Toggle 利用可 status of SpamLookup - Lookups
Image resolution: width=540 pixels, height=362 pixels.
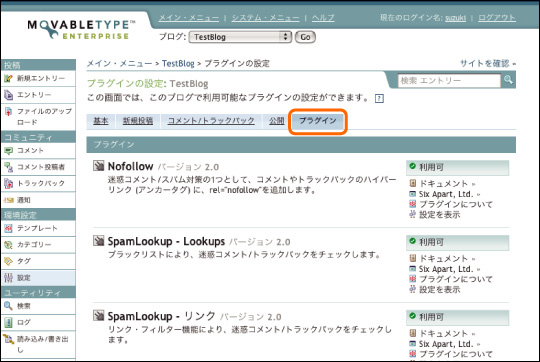point(457,242)
